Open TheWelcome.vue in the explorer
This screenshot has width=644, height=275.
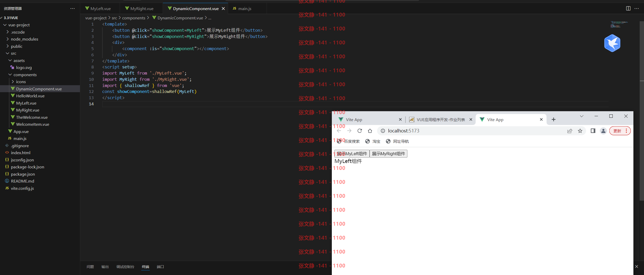(x=40, y=117)
